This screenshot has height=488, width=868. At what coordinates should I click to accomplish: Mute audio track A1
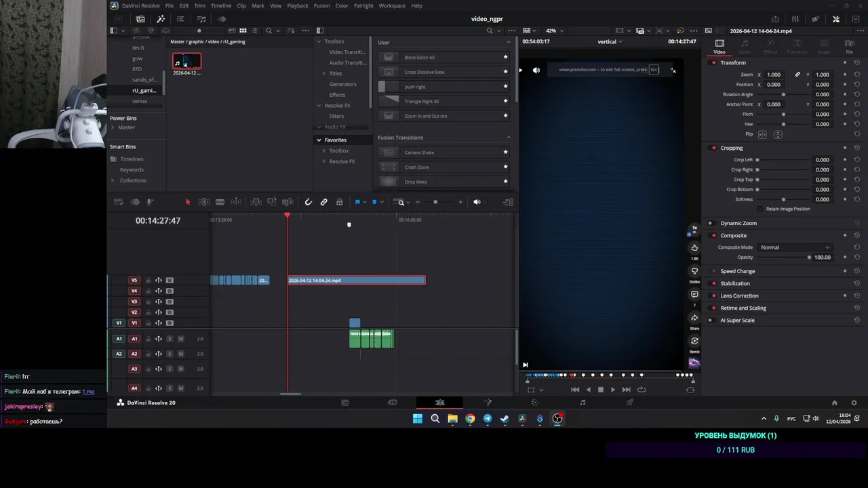(x=180, y=339)
